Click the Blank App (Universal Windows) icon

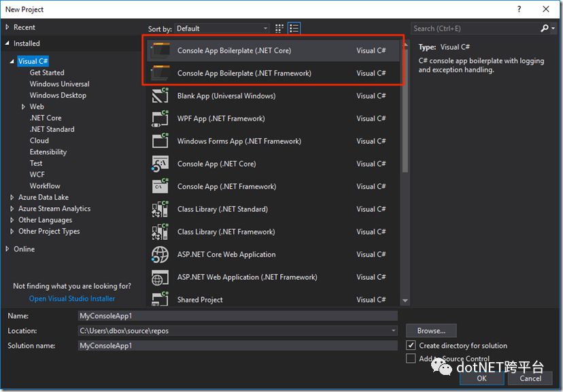click(160, 96)
